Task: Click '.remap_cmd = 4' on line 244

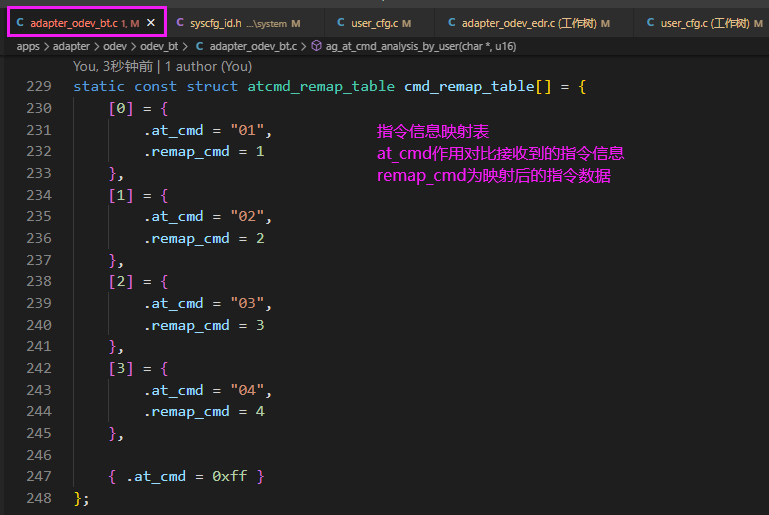Action: pyautogui.click(x=204, y=412)
